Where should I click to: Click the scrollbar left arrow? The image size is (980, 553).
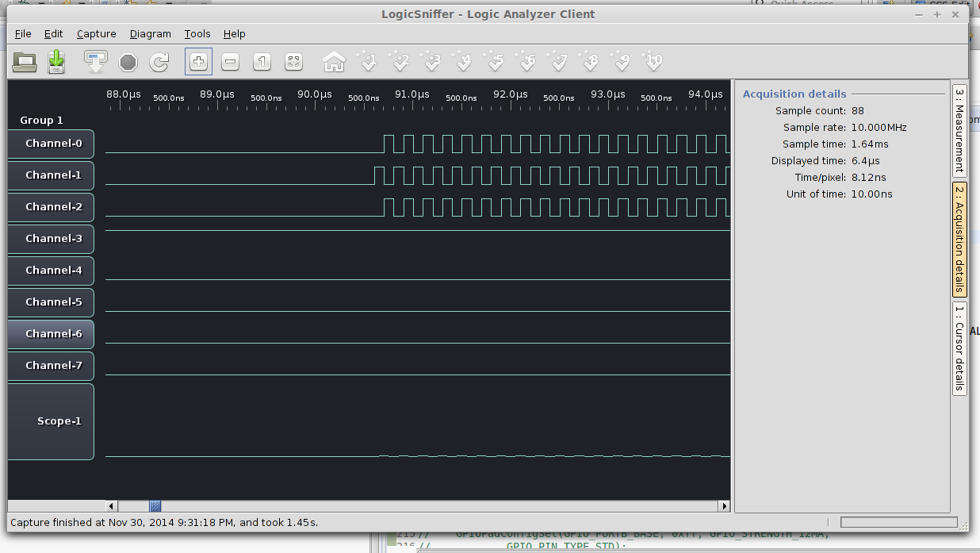(x=112, y=506)
